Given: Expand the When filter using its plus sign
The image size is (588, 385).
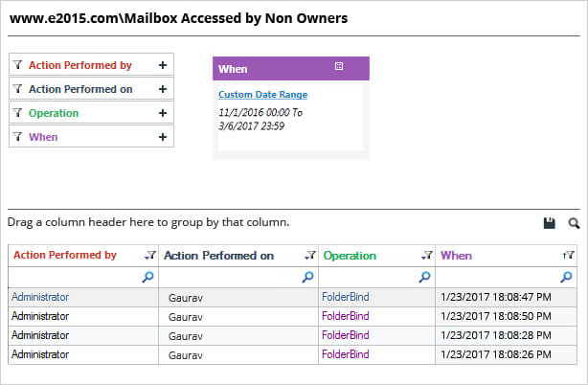Looking at the screenshot, I should (x=163, y=137).
